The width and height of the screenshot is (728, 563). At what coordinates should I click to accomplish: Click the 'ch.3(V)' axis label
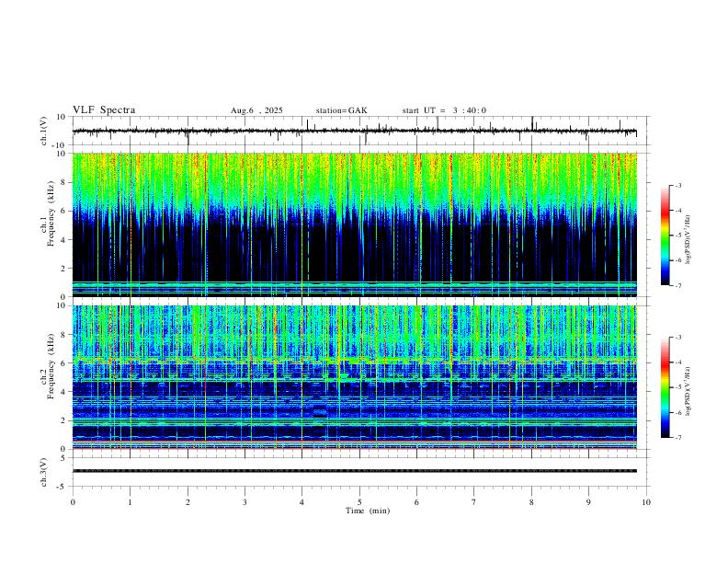(x=44, y=472)
